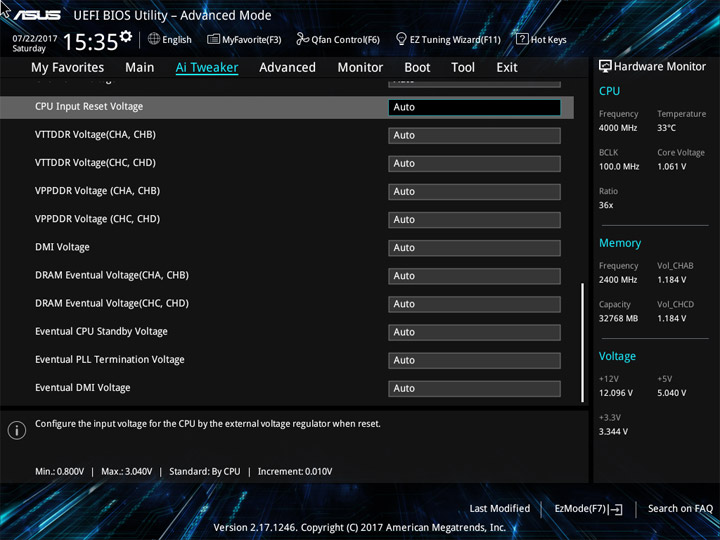This screenshot has width=720, height=540.
Task: Click the 3.344 V reading
Action: point(613,432)
